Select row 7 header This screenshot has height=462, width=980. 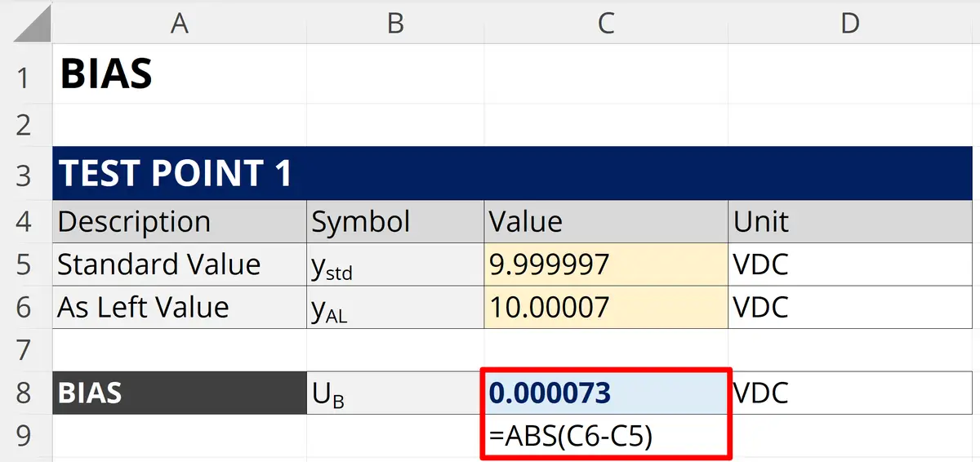click(x=26, y=350)
